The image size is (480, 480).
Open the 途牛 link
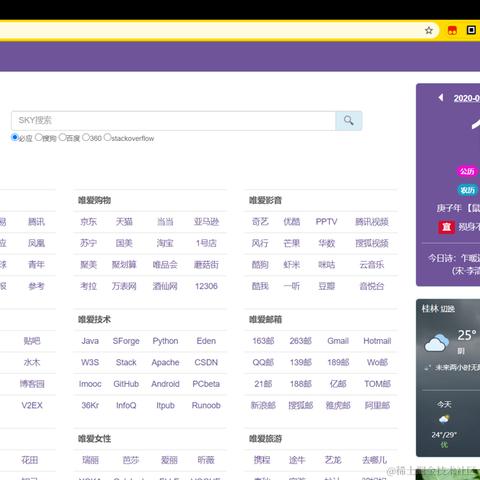297,460
